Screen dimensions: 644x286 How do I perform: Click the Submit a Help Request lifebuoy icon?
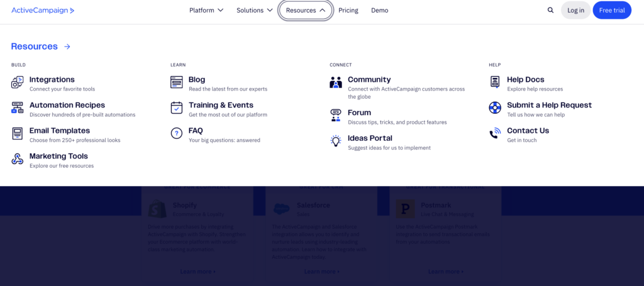[x=495, y=107]
